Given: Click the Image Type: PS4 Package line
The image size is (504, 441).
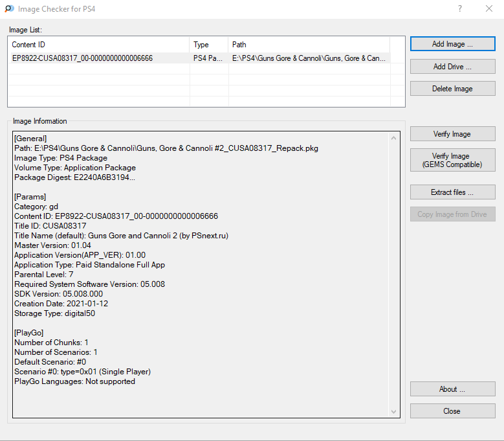Looking at the screenshot, I should pyautogui.click(x=61, y=157).
